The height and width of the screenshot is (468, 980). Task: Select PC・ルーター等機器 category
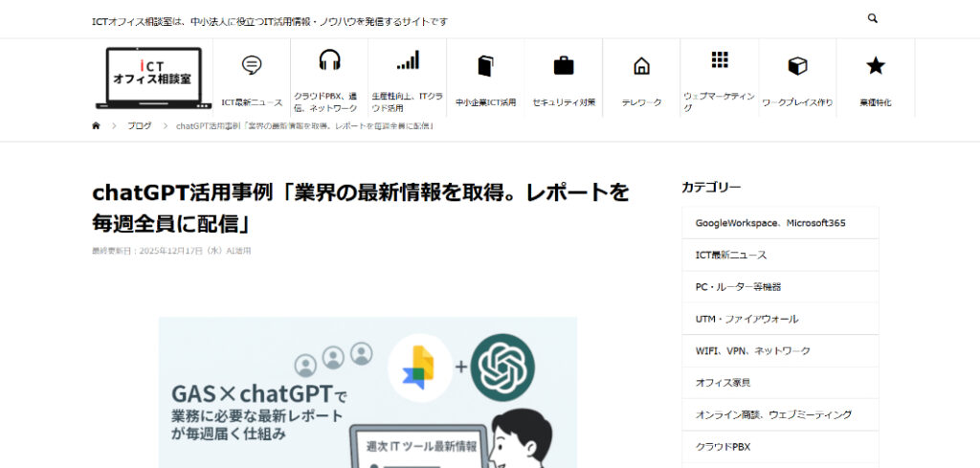tap(738, 287)
